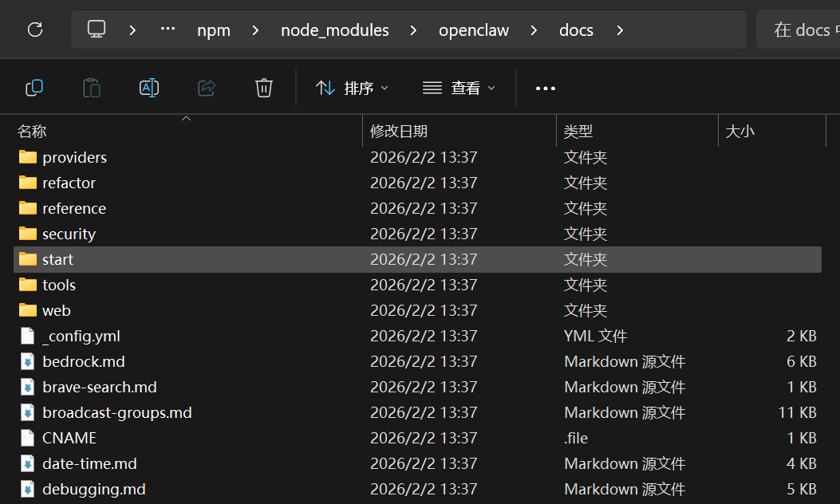Click the Delete (trash) icon

pyautogui.click(x=264, y=88)
